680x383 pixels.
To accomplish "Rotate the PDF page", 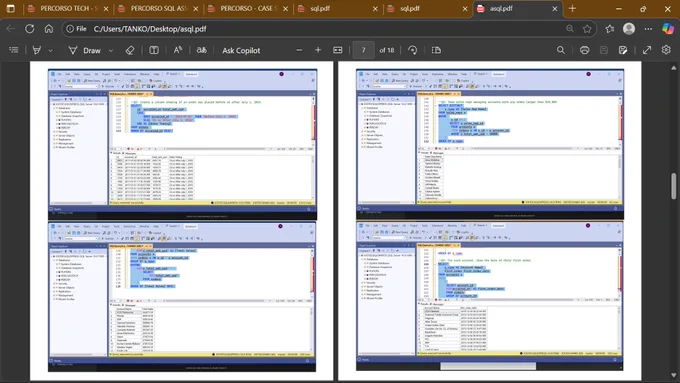I will click(x=412, y=50).
